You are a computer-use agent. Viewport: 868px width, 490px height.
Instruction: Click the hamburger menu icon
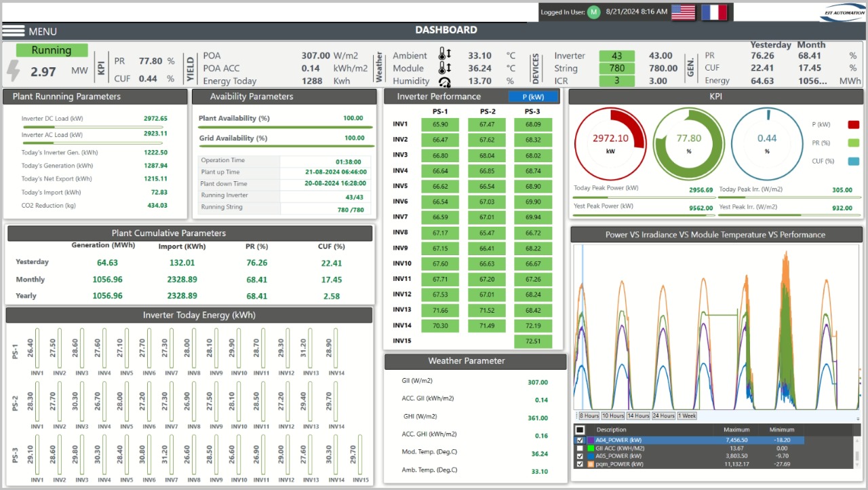click(x=14, y=31)
